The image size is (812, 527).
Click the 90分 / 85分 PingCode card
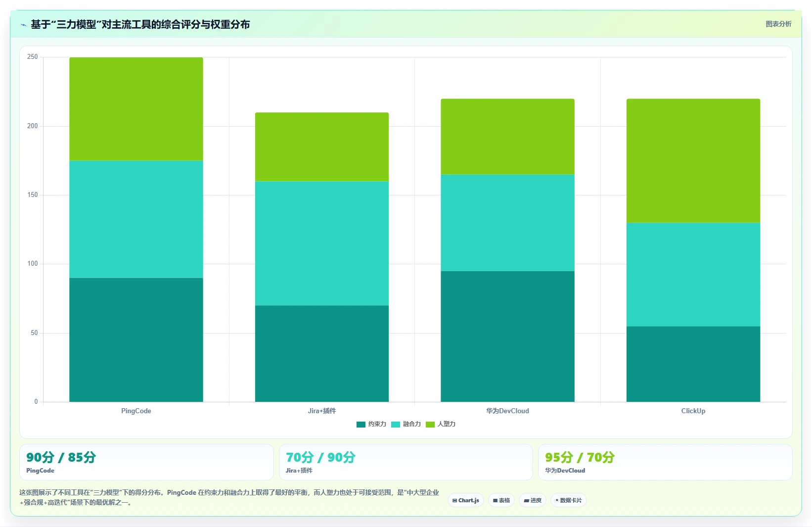pos(146,462)
